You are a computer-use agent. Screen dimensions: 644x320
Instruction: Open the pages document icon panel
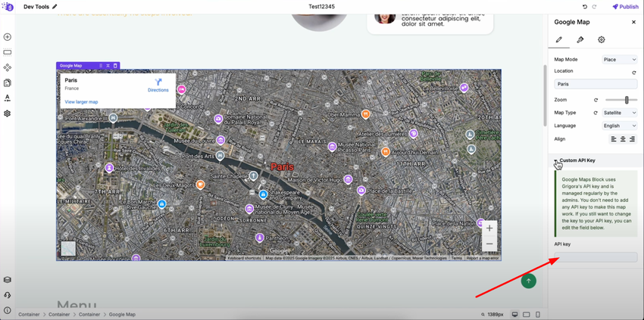click(7, 83)
